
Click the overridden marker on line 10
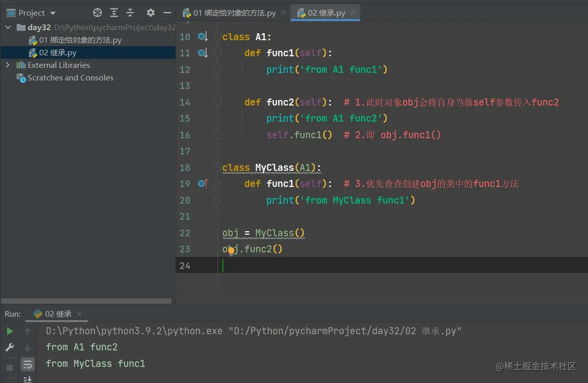(x=203, y=36)
